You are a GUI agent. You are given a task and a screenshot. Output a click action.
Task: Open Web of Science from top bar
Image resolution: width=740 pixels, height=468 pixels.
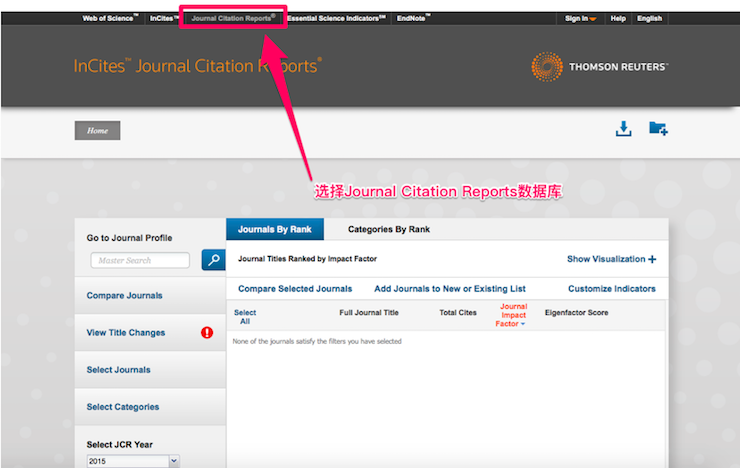pyautogui.click(x=110, y=18)
